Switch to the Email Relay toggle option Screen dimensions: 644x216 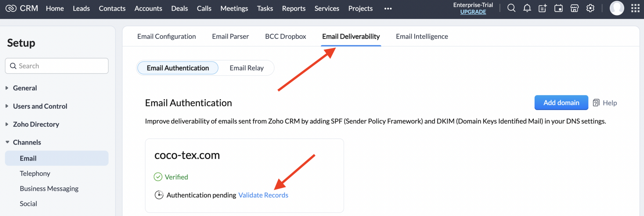coord(246,68)
